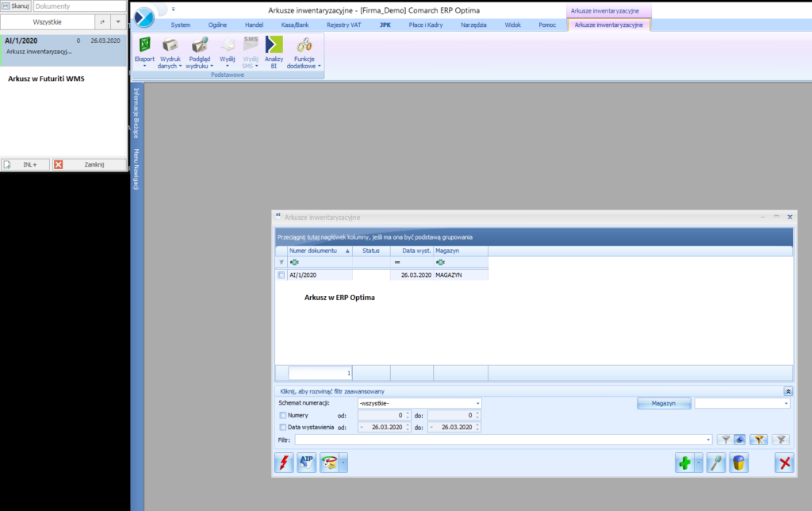Viewport: 812px width, 511px height.
Task: Open the warehouse dropdown next to Magazyn
Action: (x=786, y=403)
